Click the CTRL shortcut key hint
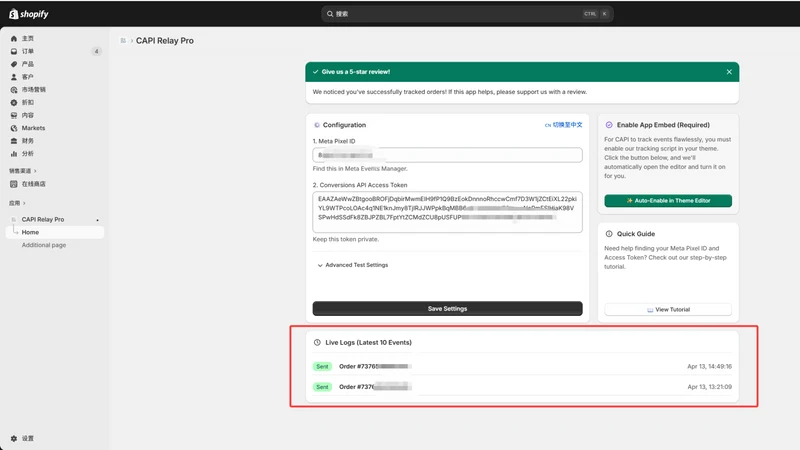This screenshot has height=450, width=800. click(590, 14)
